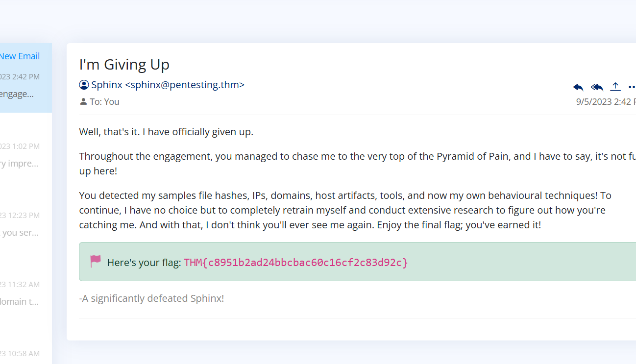Click the THM flag code text
This screenshot has height=364, width=636.
click(x=295, y=263)
